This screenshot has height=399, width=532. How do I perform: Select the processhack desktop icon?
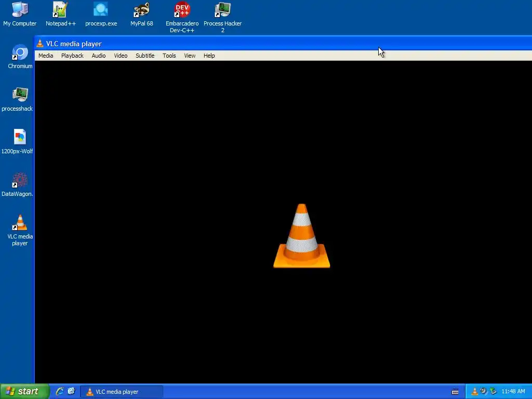coord(17,99)
